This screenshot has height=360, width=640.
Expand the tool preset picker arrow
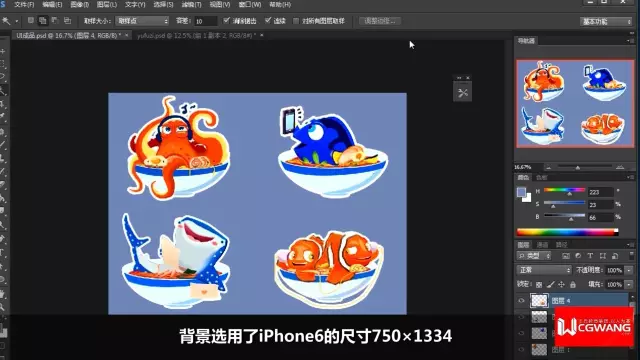tap(17, 21)
